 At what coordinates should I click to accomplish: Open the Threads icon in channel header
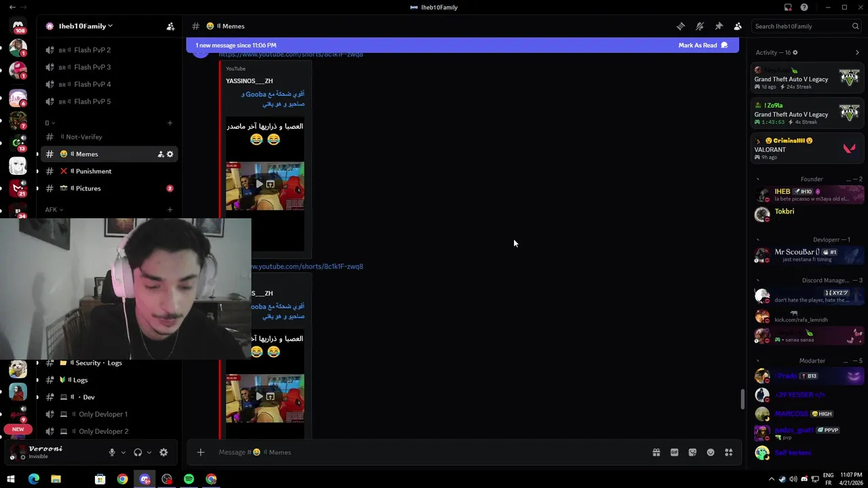[x=680, y=26]
